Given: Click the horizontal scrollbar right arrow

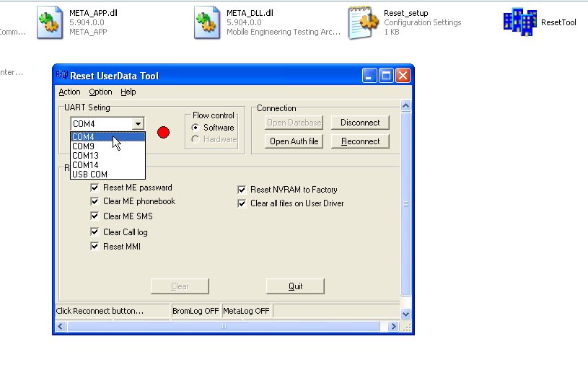Looking at the screenshot, I should 392,327.
